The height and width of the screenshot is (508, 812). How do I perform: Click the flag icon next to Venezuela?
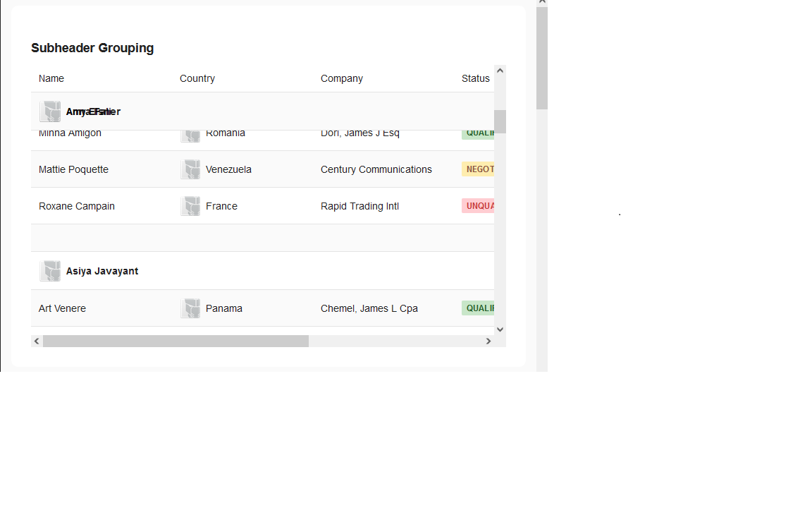(x=190, y=169)
